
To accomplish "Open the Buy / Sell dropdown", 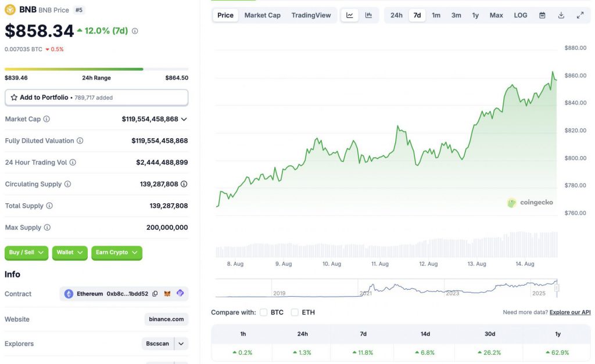I will (x=26, y=253).
